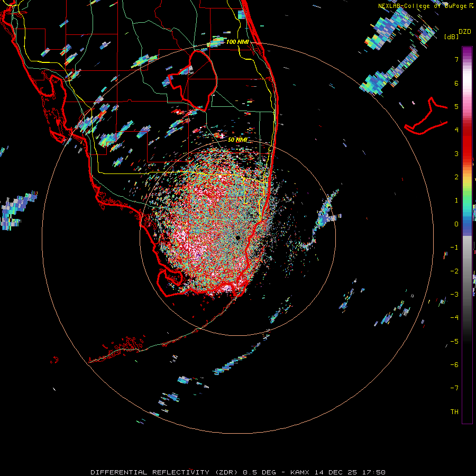Click the 100 NMI range ring label
The width and height of the screenshot is (476, 476).
pos(237,42)
